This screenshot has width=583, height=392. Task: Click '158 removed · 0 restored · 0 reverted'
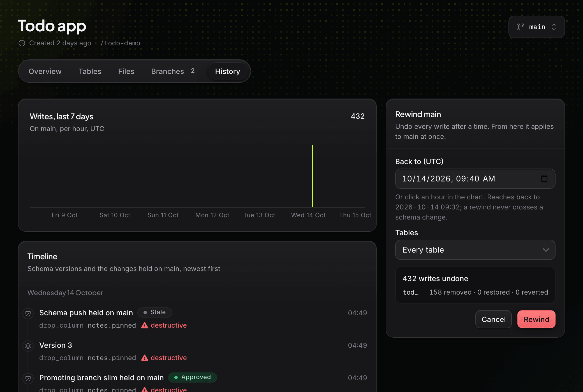(x=489, y=292)
